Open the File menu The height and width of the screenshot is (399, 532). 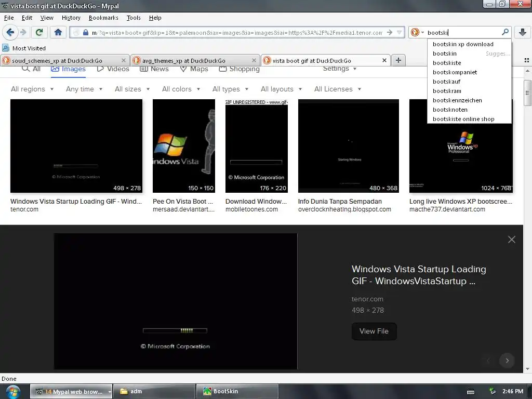click(9, 18)
